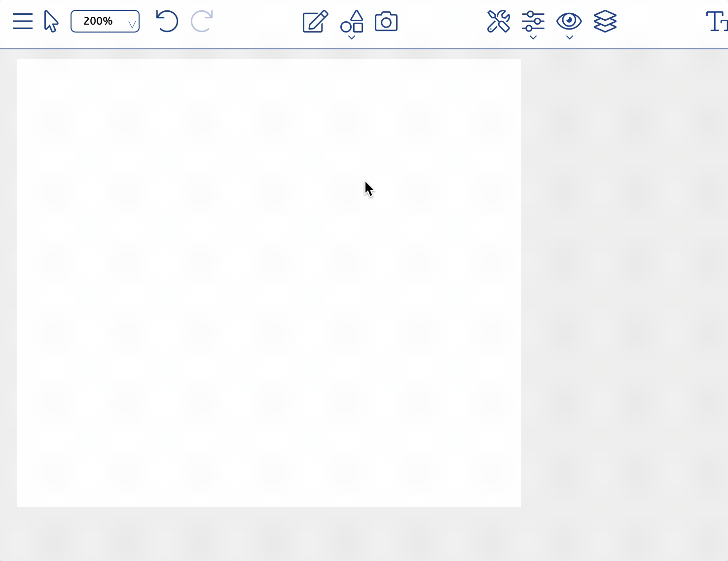Open the wrench and screwdriver tools
Viewport: 728px width, 561px height.
pyautogui.click(x=499, y=21)
